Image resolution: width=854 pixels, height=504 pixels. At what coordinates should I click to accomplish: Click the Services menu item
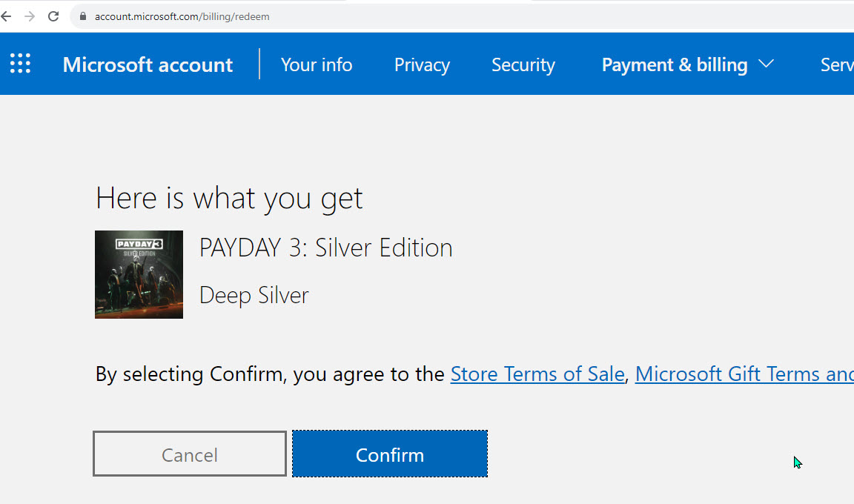click(x=837, y=64)
